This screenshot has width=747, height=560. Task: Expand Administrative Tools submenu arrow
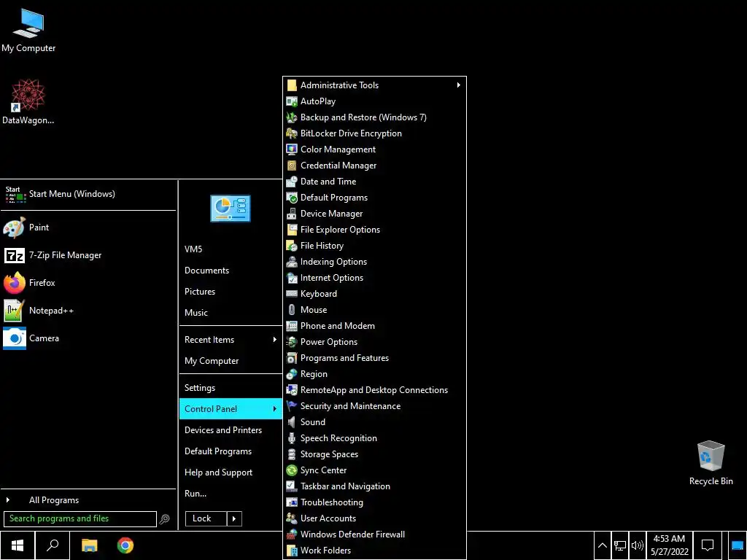point(458,85)
